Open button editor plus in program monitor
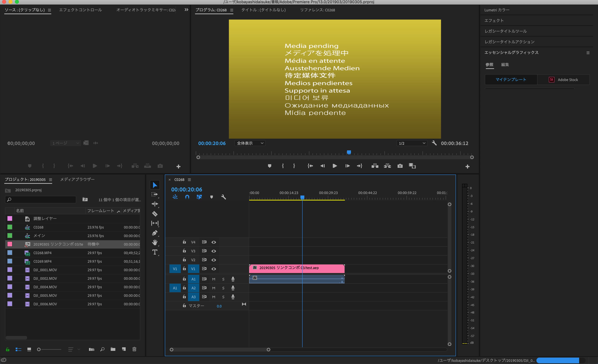This screenshot has height=364, width=598. click(467, 167)
